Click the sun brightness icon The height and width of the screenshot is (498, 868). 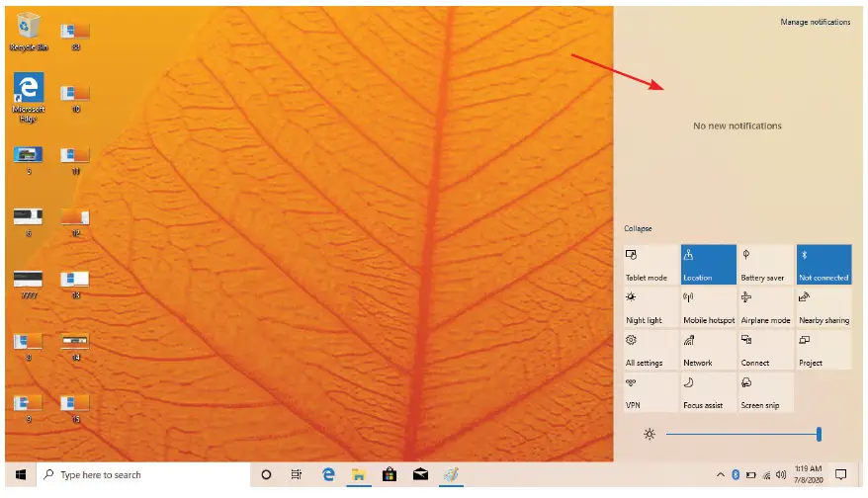tap(650, 435)
